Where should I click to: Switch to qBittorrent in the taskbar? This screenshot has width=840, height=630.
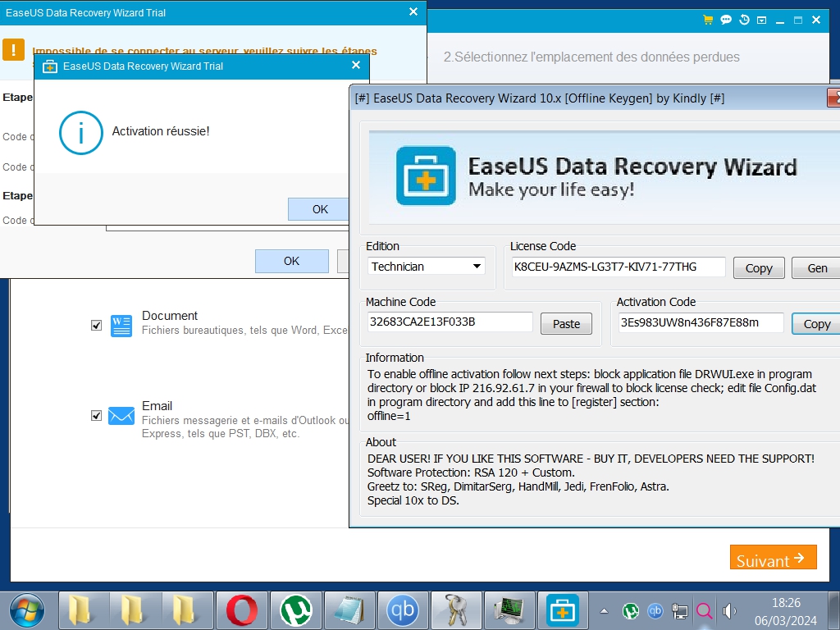[403, 610]
